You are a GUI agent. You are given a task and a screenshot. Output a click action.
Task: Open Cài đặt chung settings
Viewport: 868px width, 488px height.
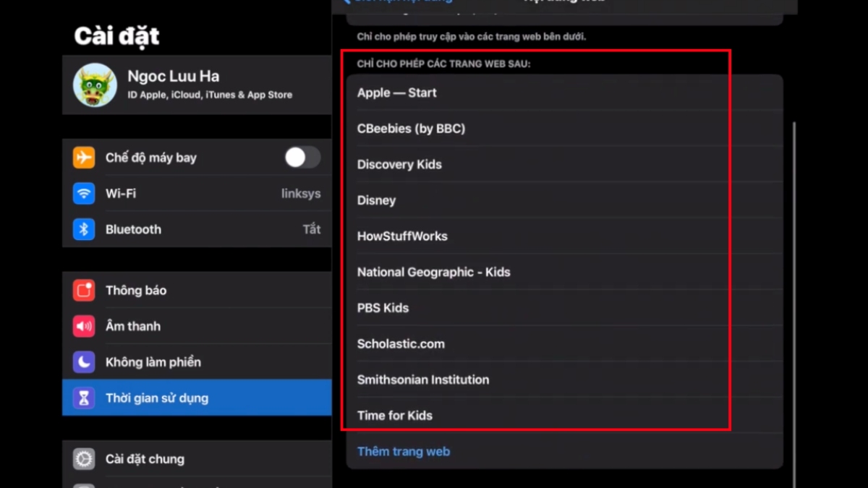pyautogui.click(x=197, y=459)
